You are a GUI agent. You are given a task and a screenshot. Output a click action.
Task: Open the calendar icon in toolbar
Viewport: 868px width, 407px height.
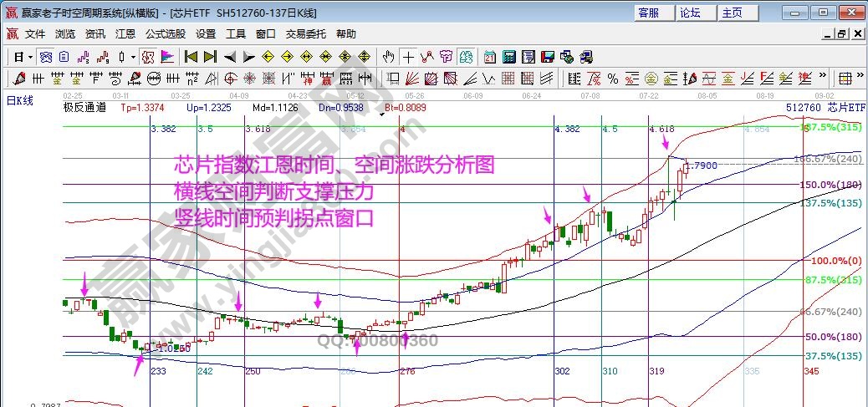[x=488, y=57]
